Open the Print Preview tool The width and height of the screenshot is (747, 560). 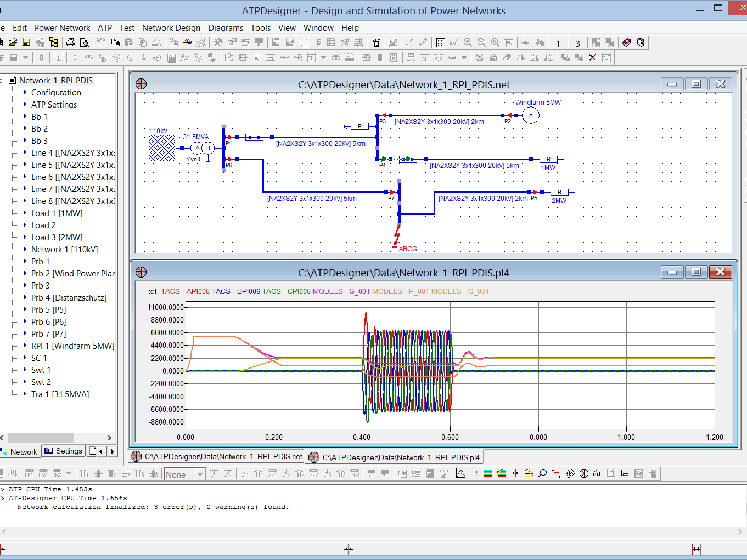(84, 42)
